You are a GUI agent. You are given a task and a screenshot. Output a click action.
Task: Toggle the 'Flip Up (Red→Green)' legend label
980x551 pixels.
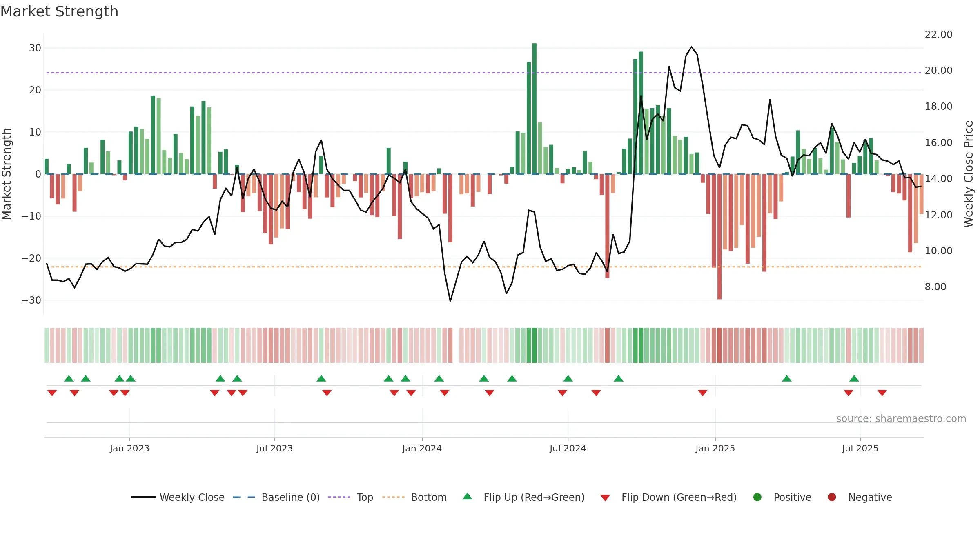pyautogui.click(x=534, y=497)
